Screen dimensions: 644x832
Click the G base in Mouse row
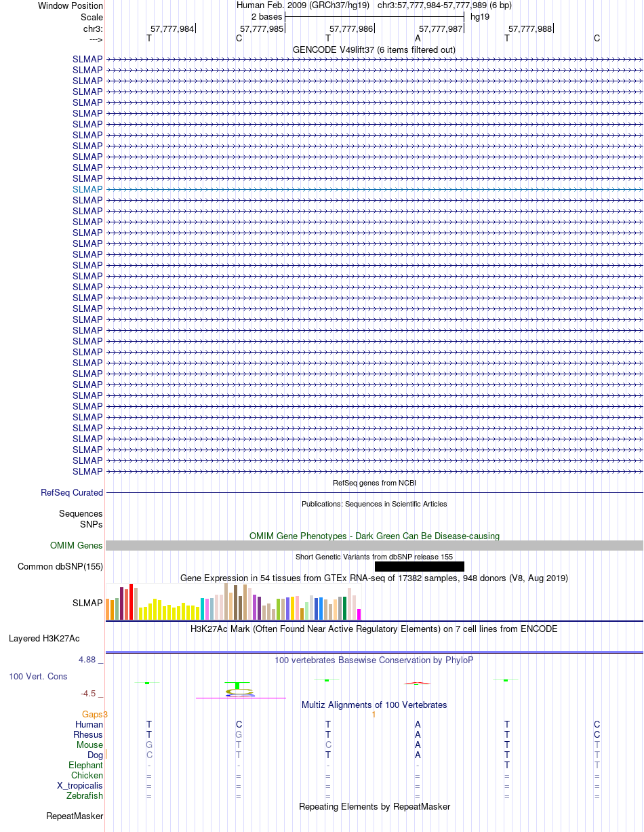click(x=149, y=745)
